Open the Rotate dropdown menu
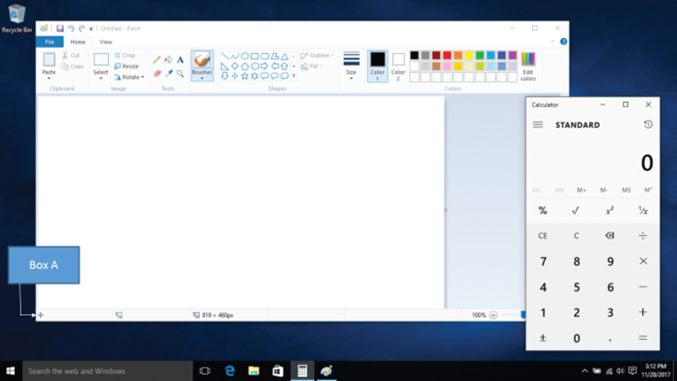The image size is (677, 381). click(x=129, y=77)
